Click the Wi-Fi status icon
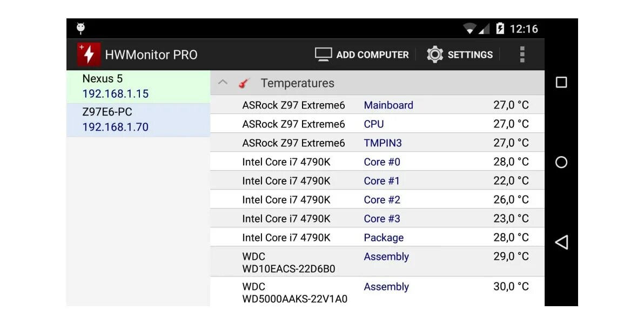The image size is (644, 324). 469,29
